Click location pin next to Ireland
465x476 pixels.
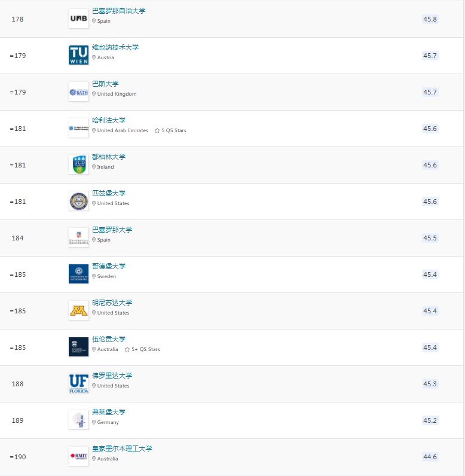click(94, 167)
